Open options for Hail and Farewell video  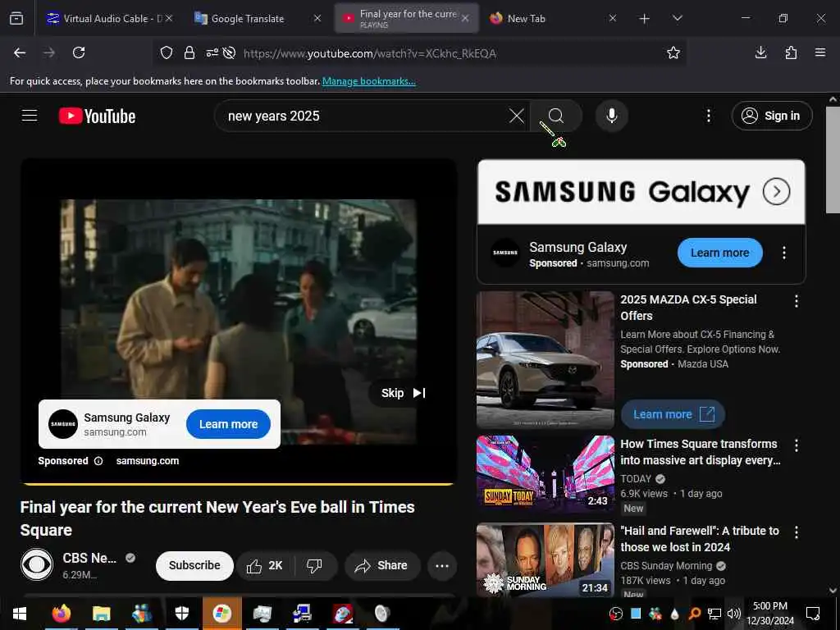pyautogui.click(x=796, y=532)
